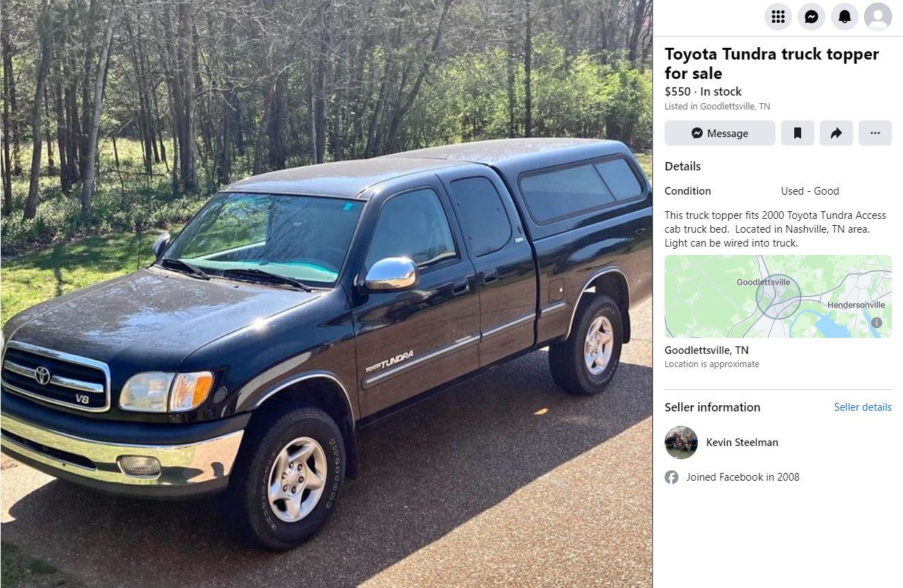The height and width of the screenshot is (588, 903).
Task: Click the Facebook logo beside join date
Action: coord(672,477)
